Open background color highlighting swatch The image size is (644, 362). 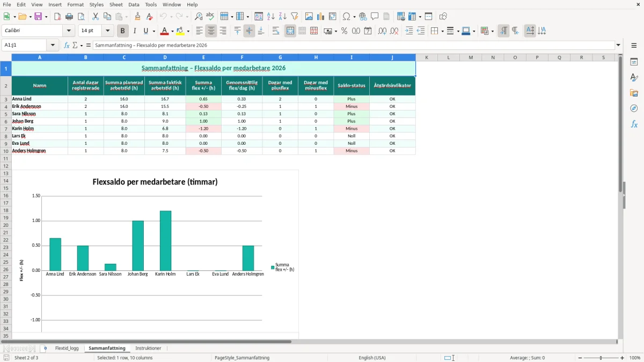(x=180, y=31)
